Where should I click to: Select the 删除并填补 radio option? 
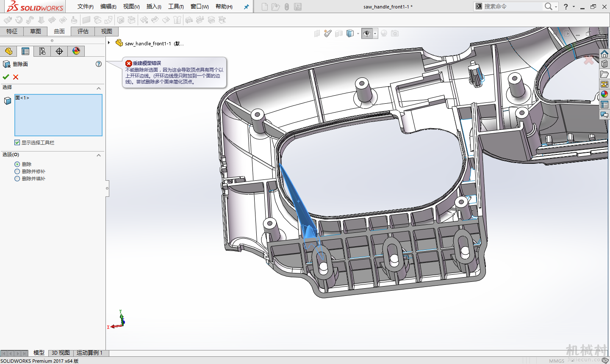click(17, 179)
